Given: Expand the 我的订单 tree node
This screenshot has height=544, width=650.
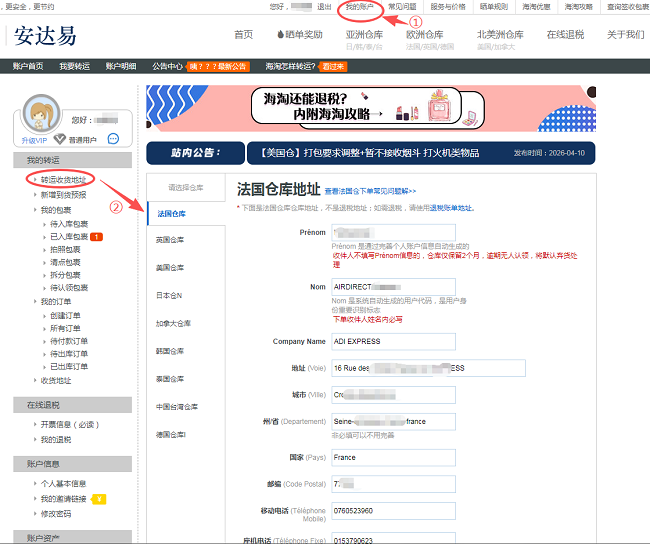Looking at the screenshot, I should [x=56, y=301].
